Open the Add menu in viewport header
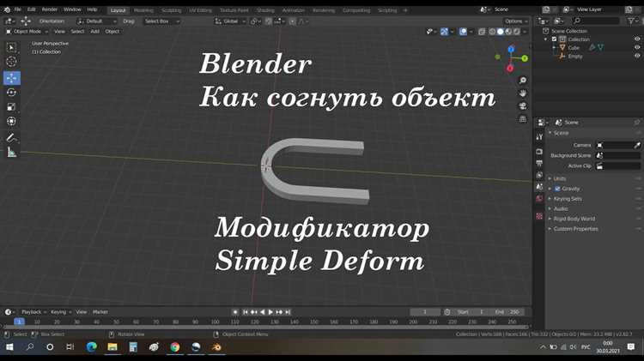 click(94, 32)
